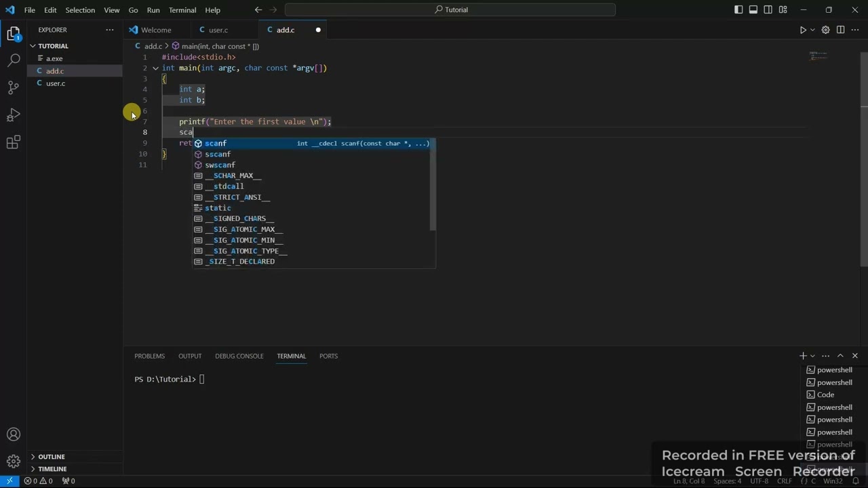
Task: Open the Accounts menu icon
Action: [x=14, y=434]
